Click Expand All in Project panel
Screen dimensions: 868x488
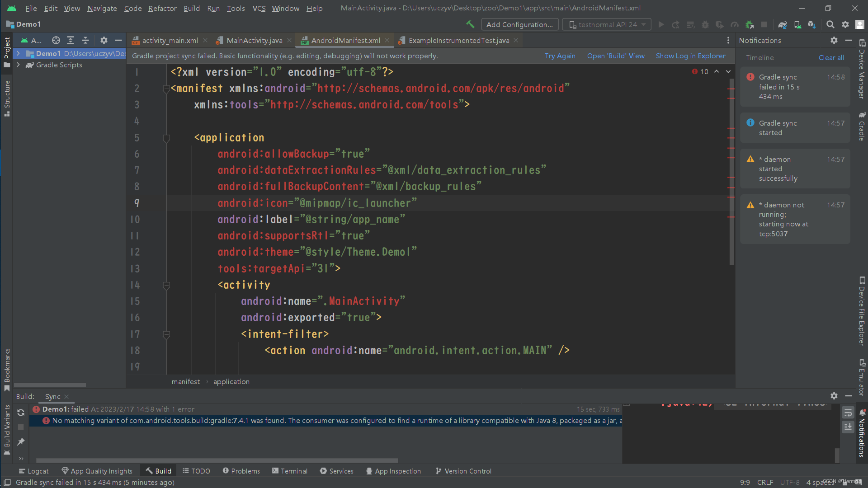pos(71,40)
